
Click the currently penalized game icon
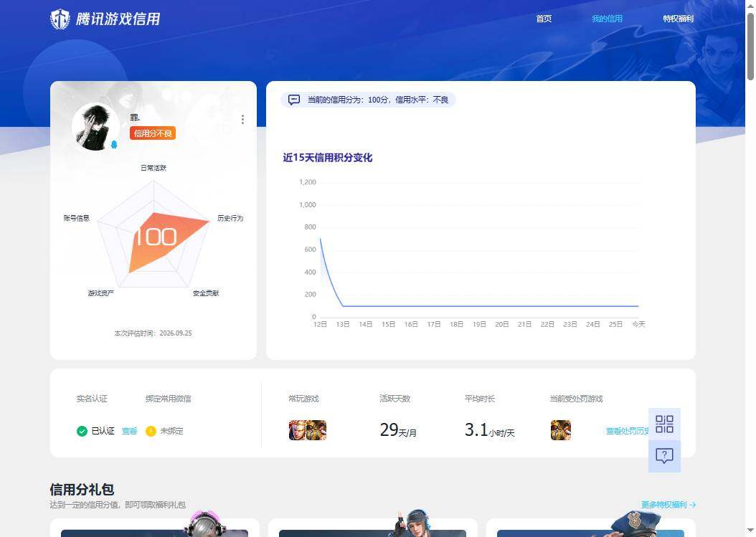pos(561,430)
